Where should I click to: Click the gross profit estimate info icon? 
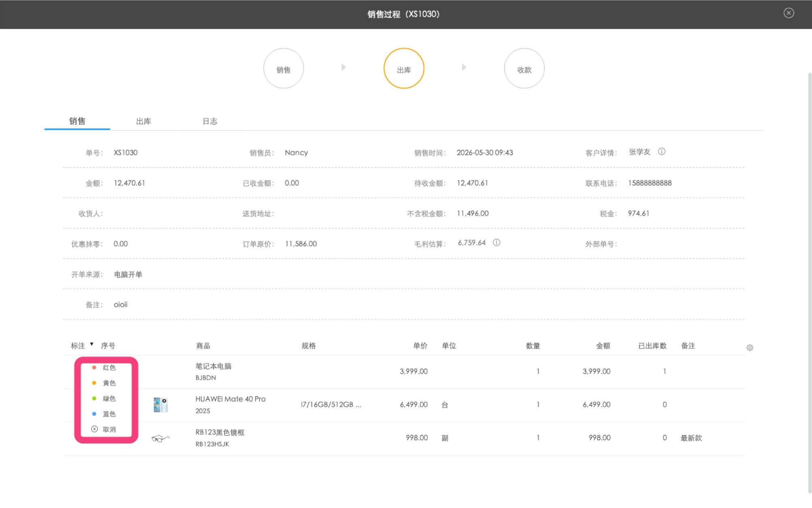click(x=497, y=242)
